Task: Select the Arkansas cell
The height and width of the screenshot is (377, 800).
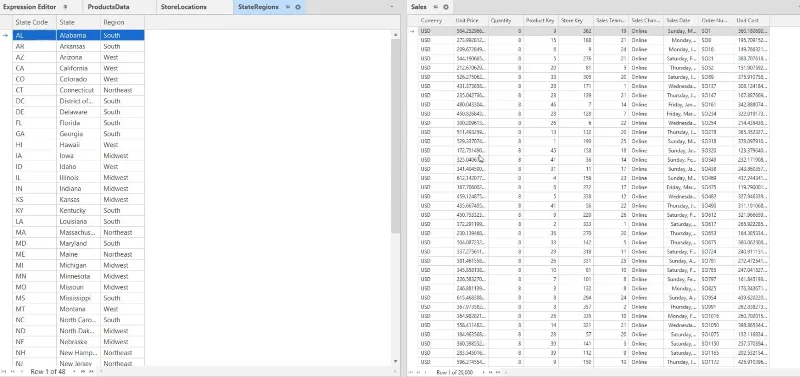Action: click(x=78, y=46)
